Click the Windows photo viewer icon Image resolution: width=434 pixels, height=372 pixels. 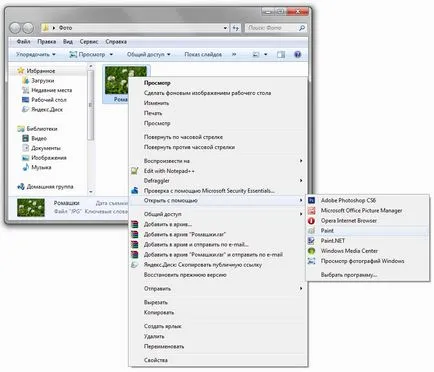click(x=311, y=261)
